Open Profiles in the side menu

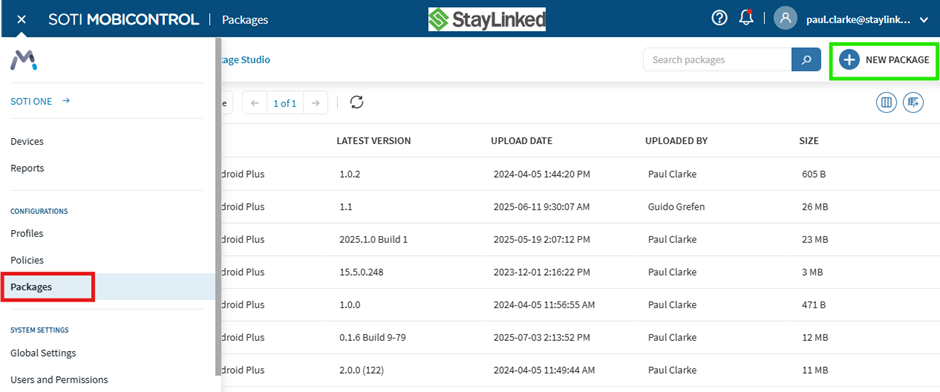pos(26,233)
